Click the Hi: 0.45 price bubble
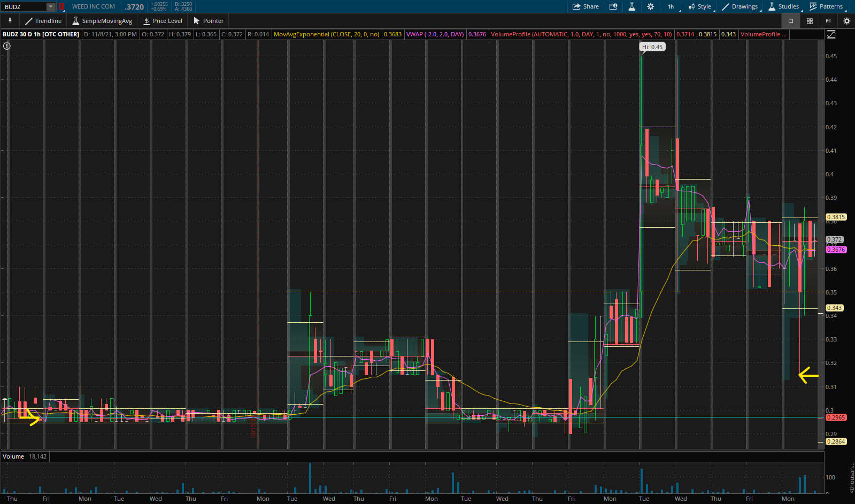855x504 pixels. [x=652, y=47]
